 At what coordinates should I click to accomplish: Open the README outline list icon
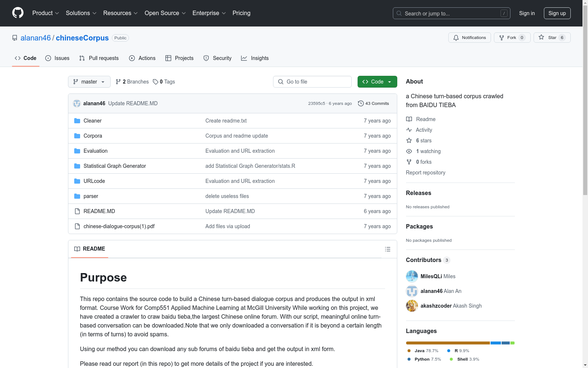point(387,249)
